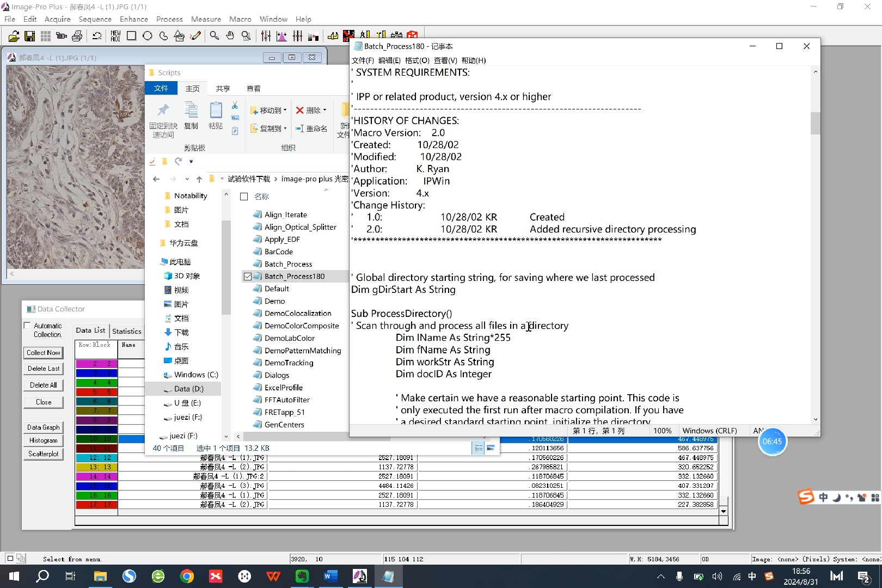
Task: Uncheck the Batch_Process180 file checkbox
Action: pyautogui.click(x=248, y=276)
